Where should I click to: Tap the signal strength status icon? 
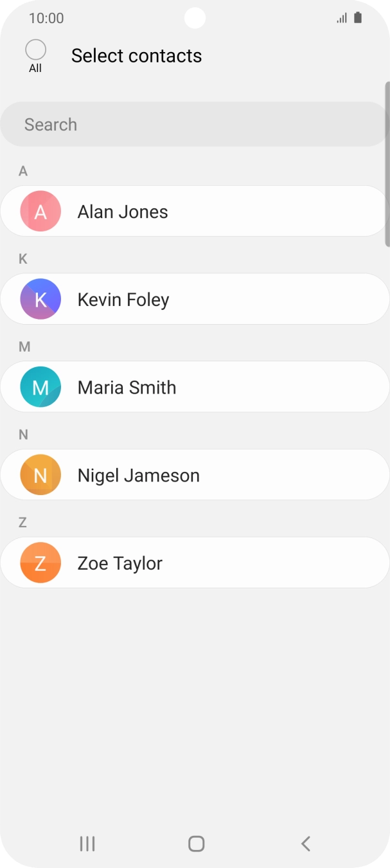tap(342, 18)
